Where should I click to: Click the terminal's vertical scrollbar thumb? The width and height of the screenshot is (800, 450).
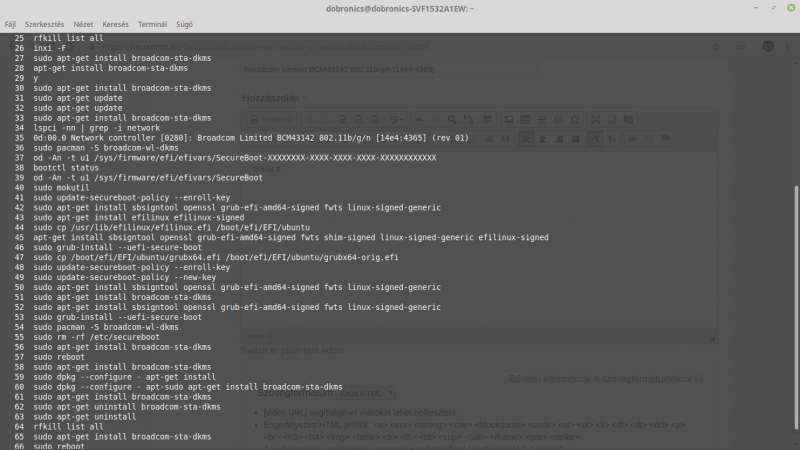click(x=796, y=308)
